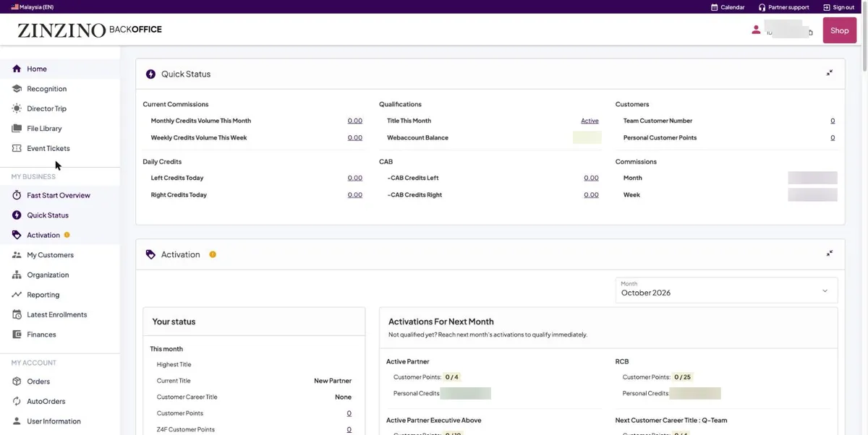Click the Left Credits Today 0.00 value
Screen dimensions: 868x435
(355, 178)
